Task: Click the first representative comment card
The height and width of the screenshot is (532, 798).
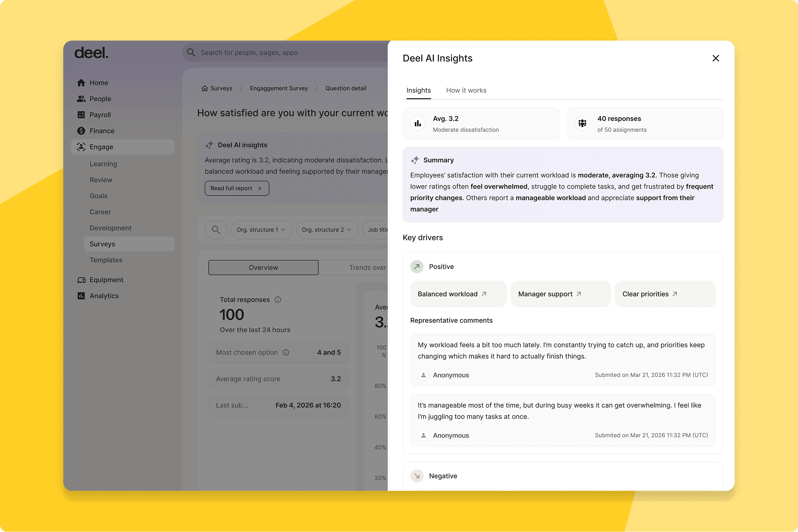Action: coord(562,360)
